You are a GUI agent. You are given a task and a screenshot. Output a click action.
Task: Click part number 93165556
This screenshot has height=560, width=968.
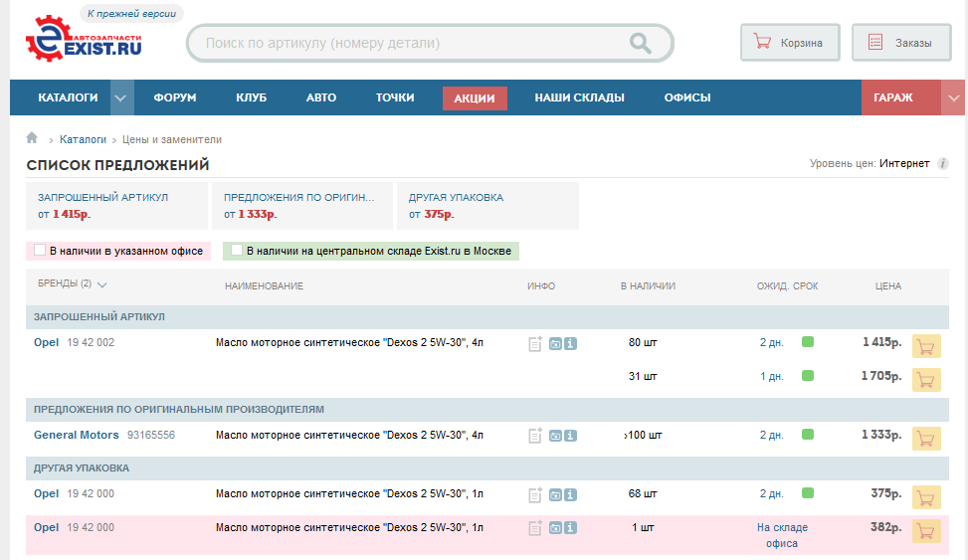point(151,435)
